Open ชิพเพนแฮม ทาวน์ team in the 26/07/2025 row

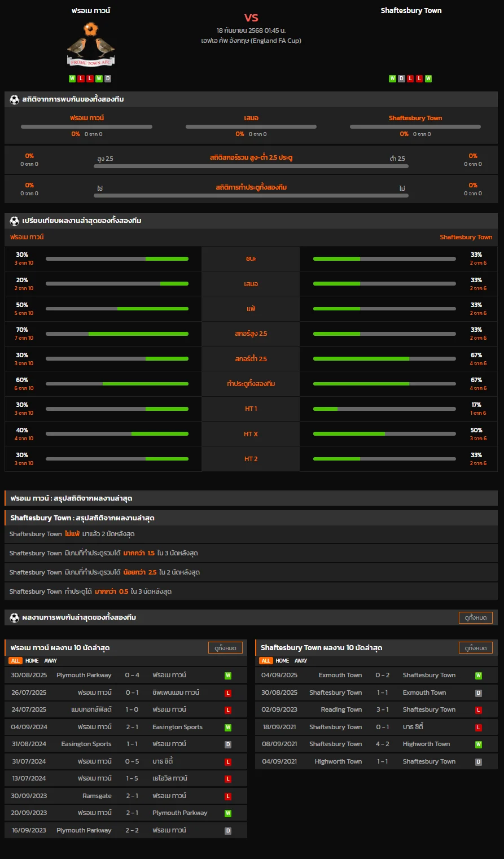pos(176,693)
